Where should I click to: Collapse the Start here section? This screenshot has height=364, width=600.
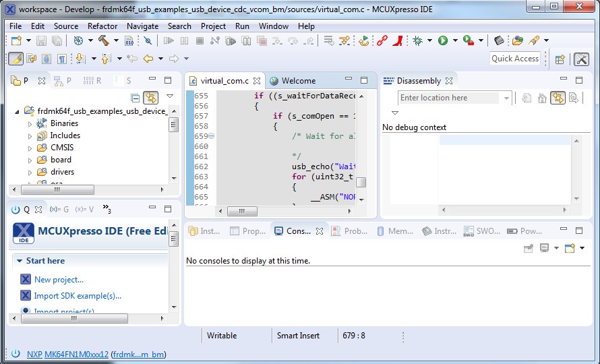click(20, 261)
